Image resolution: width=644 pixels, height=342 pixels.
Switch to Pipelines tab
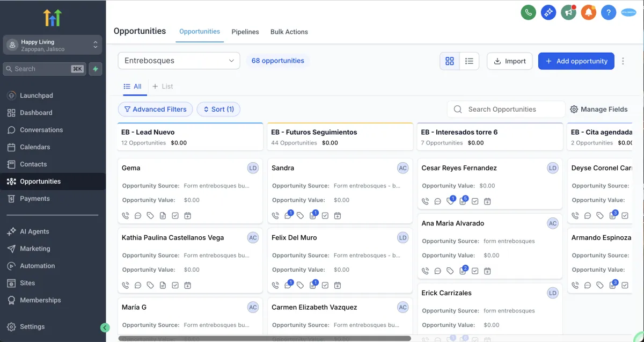(245, 32)
